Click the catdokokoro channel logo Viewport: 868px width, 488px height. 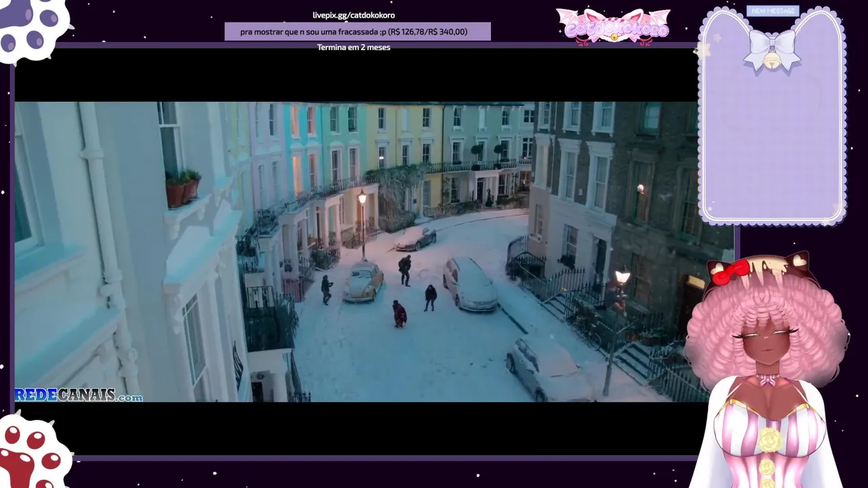pos(613,26)
